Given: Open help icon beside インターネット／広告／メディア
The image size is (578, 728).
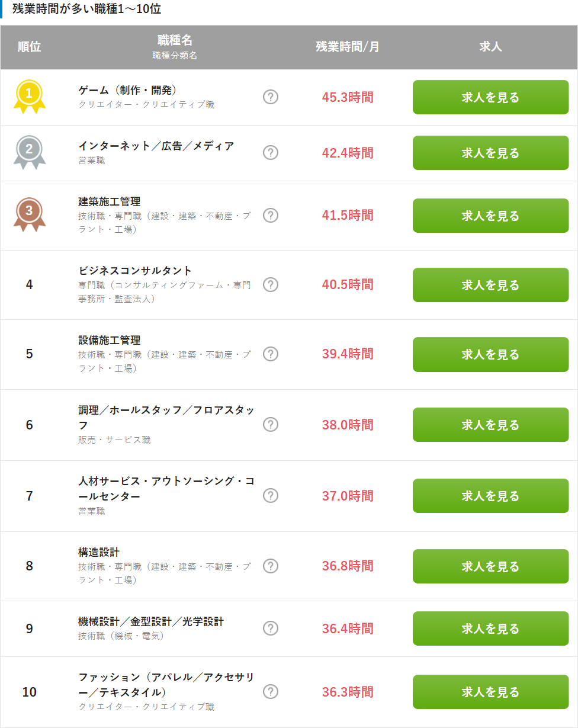Looking at the screenshot, I should (x=271, y=153).
